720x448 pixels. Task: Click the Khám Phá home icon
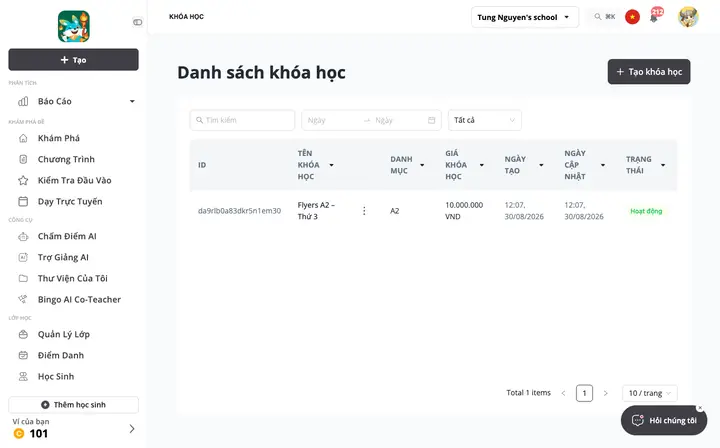coord(23,138)
